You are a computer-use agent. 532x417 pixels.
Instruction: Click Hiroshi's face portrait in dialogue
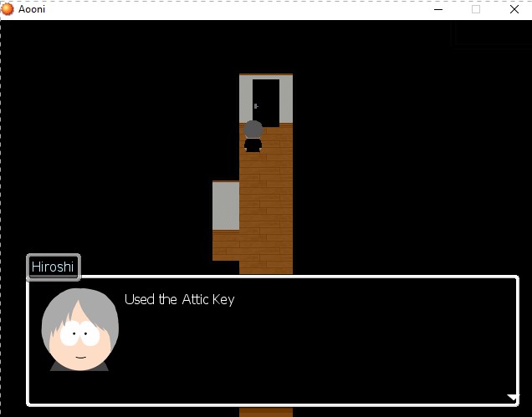[80, 329]
